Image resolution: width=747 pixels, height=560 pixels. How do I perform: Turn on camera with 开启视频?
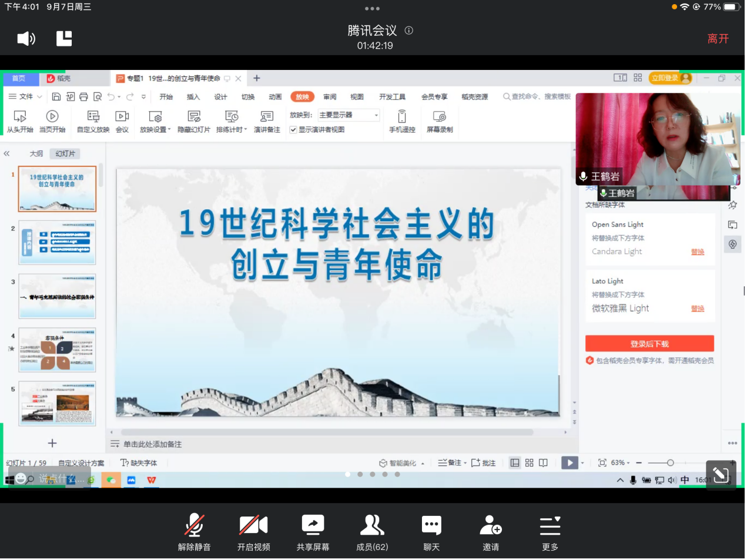253,533
